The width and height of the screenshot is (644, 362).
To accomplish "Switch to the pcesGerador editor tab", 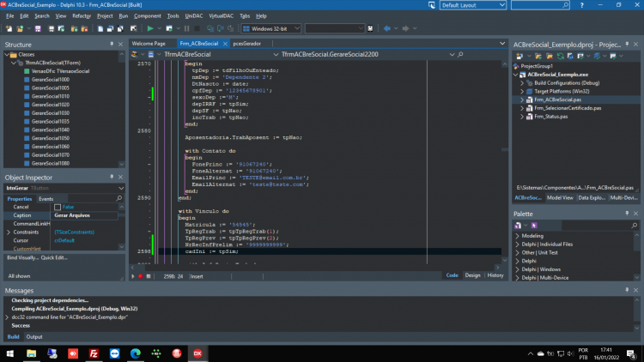I will tap(246, 43).
